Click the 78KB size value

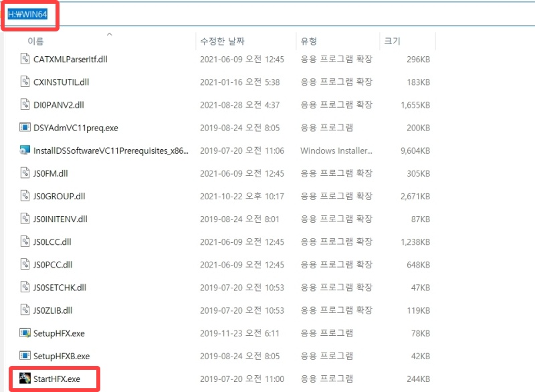click(421, 334)
